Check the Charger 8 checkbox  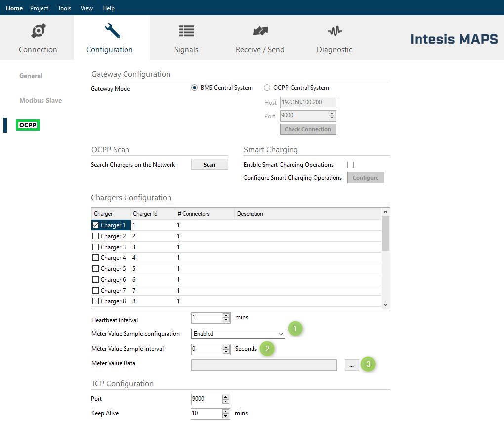pos(95,301)
